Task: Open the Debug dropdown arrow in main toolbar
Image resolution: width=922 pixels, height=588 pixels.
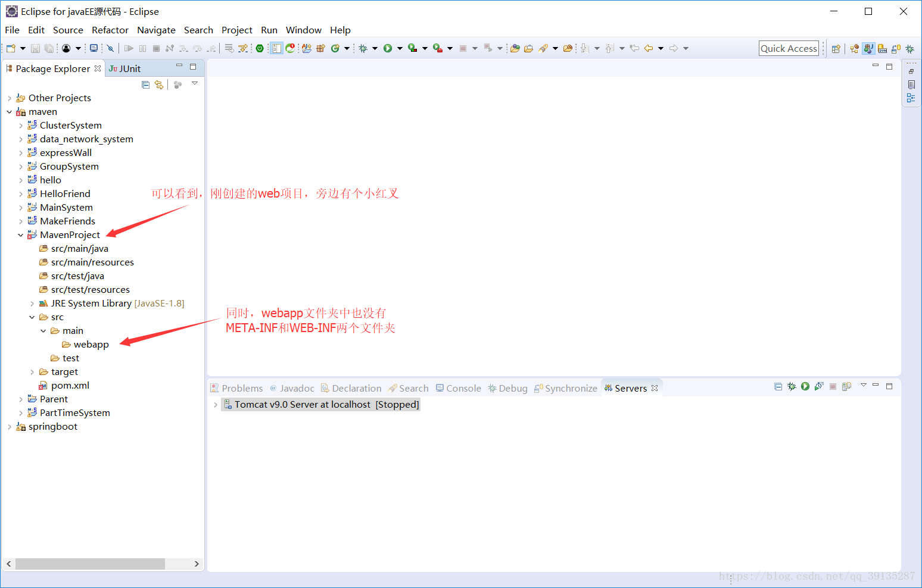Action: click(x=375, y=48)
